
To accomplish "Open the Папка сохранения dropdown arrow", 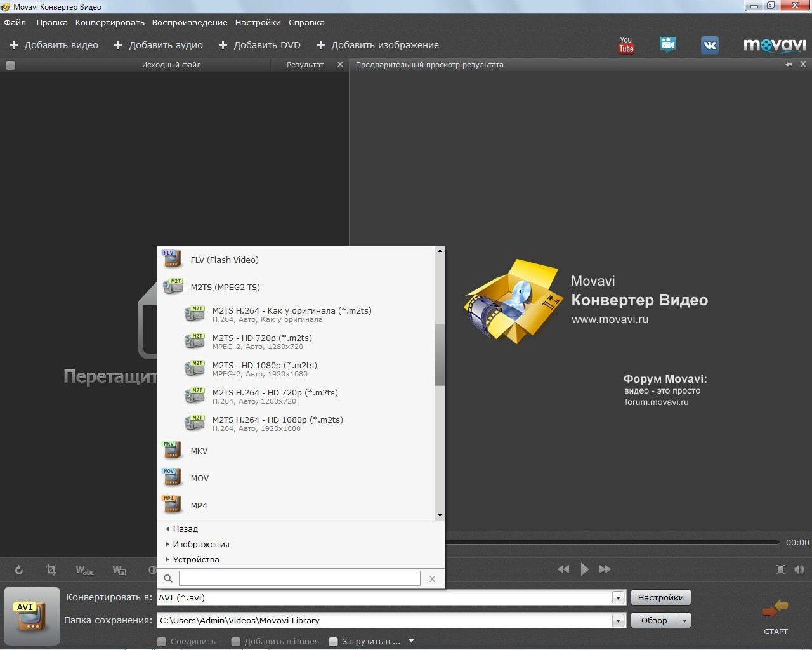I will (618, 621).
